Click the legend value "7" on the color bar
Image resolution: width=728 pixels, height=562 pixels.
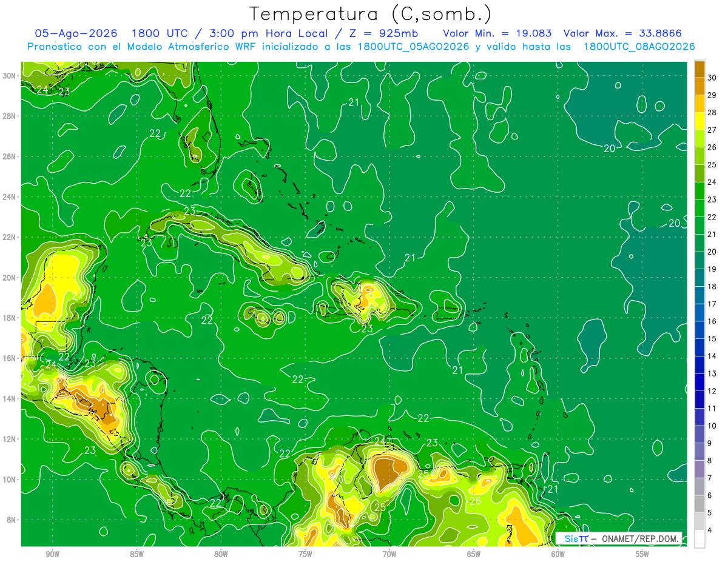pyautogui.click(x=710, y=478)
